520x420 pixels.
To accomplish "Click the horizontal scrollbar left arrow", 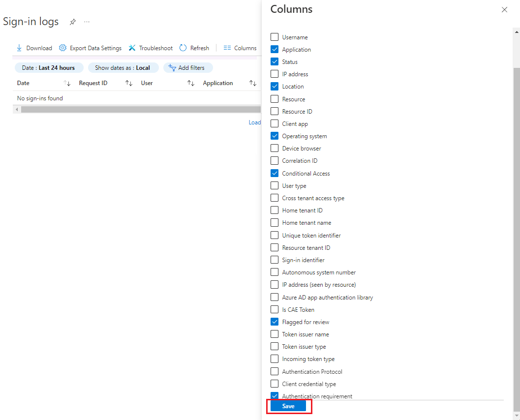I will [17, 109].
